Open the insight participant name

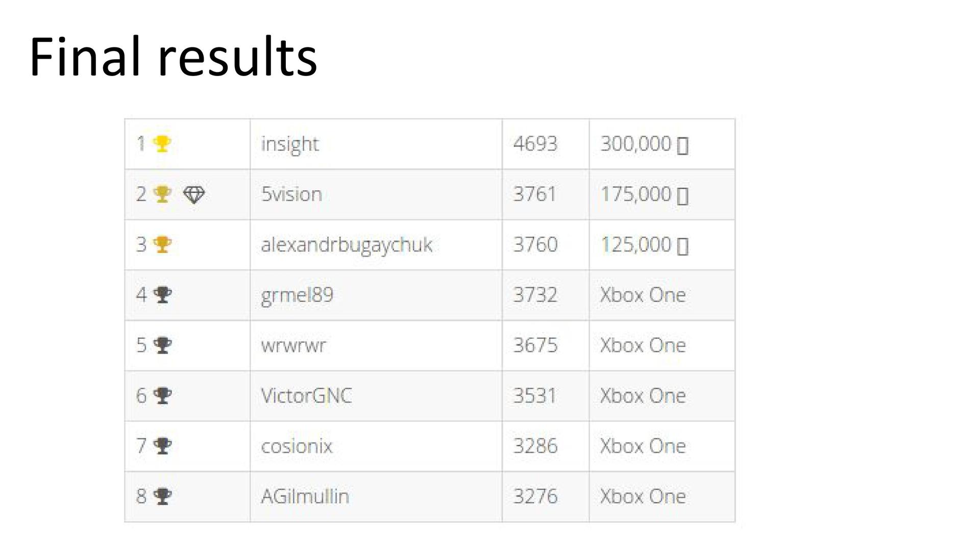290,144
